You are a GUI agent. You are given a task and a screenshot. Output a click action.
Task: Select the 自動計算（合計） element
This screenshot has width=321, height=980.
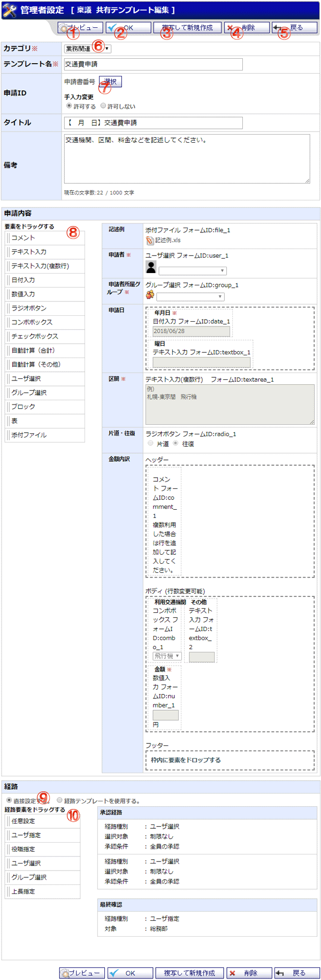45,351
